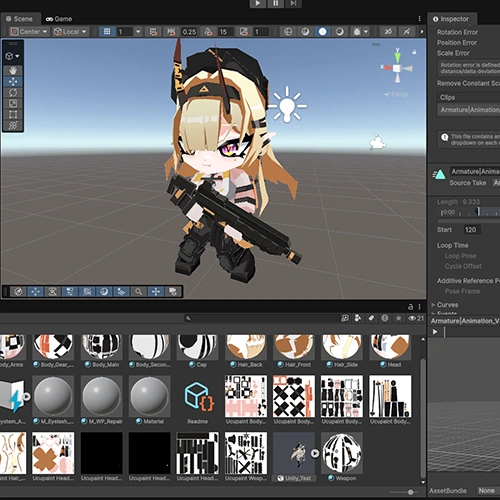The height and width of the screenshot is (500, 500).
Task: Select the Unity_Test model asset
Action: point(293,457)
